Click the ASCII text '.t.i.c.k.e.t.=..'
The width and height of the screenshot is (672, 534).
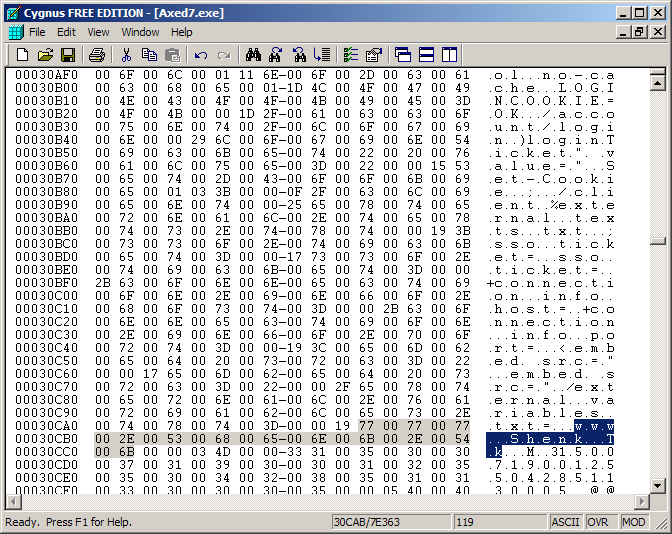[551, 270]
